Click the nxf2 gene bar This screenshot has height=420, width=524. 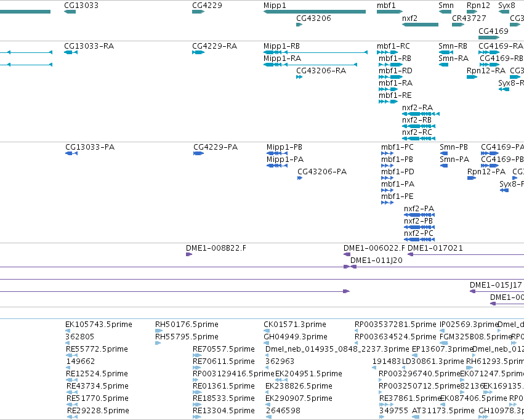click(x=420, y=25)
